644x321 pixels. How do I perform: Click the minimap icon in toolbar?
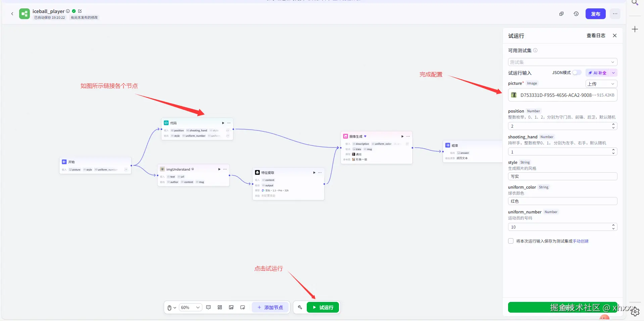tap(243, 307)
